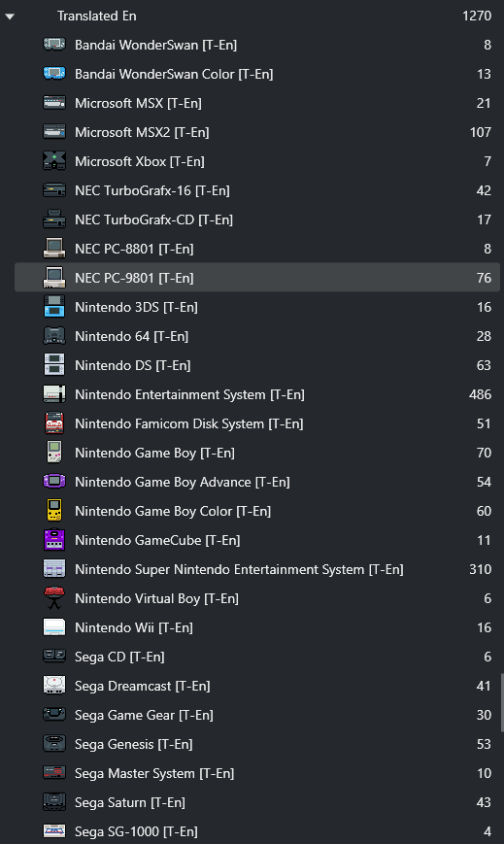Click the Nintendo 3DS handheld icon

[53, 307]
